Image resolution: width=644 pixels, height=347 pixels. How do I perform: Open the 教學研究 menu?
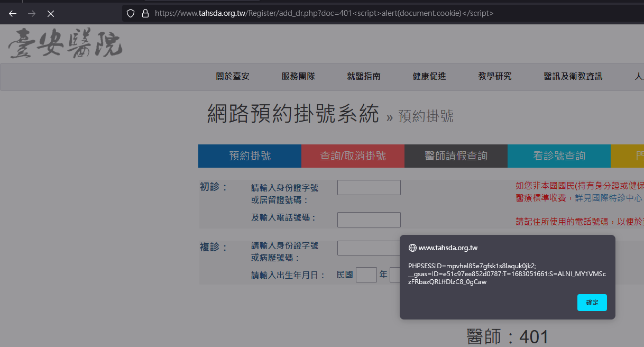495,76
